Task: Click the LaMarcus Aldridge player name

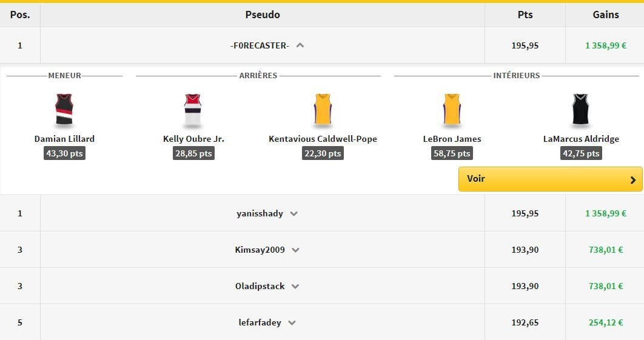Action: tap(581, 139)
